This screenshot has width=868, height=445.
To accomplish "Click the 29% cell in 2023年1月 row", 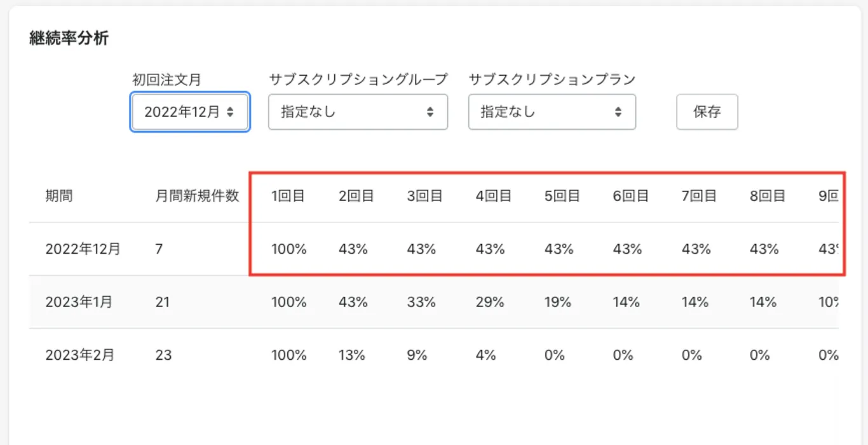I will [490, 302].
